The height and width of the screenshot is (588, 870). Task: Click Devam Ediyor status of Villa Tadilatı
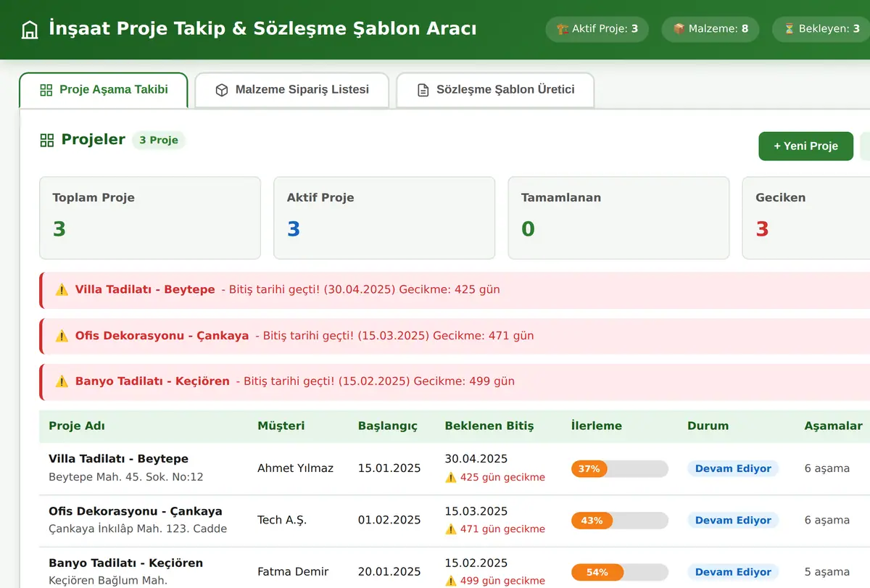pyautogui.click(x=733, y=468)
